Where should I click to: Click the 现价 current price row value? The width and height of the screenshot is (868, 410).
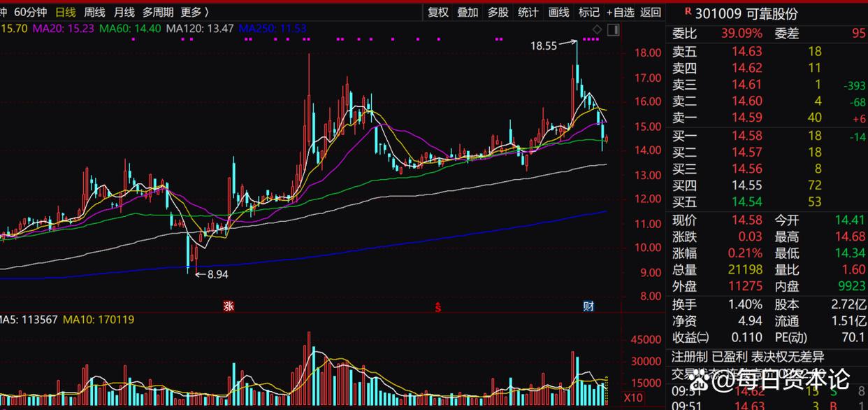[746, 220]
